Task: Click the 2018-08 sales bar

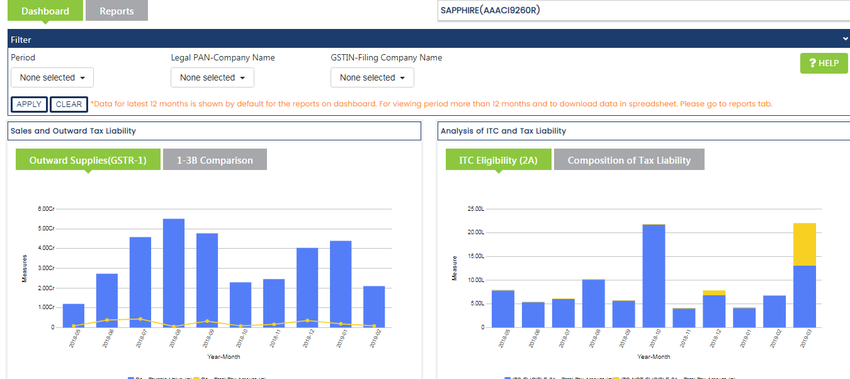Action: point(173,273)
